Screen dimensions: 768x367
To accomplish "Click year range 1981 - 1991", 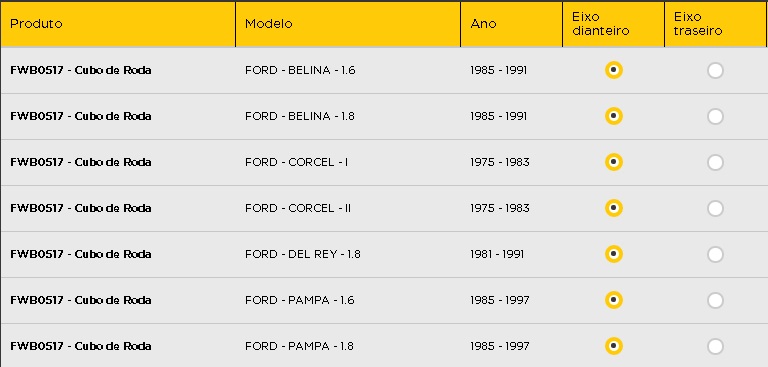I will (497, 254).
